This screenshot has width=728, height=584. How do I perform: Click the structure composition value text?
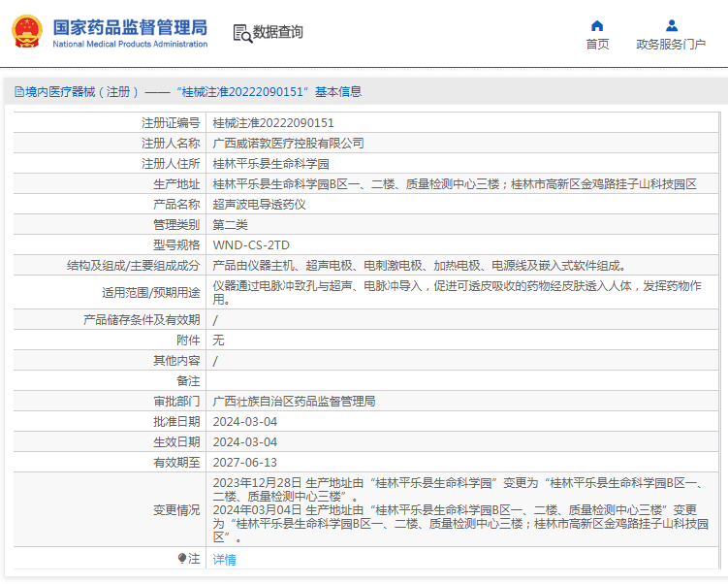420,266
